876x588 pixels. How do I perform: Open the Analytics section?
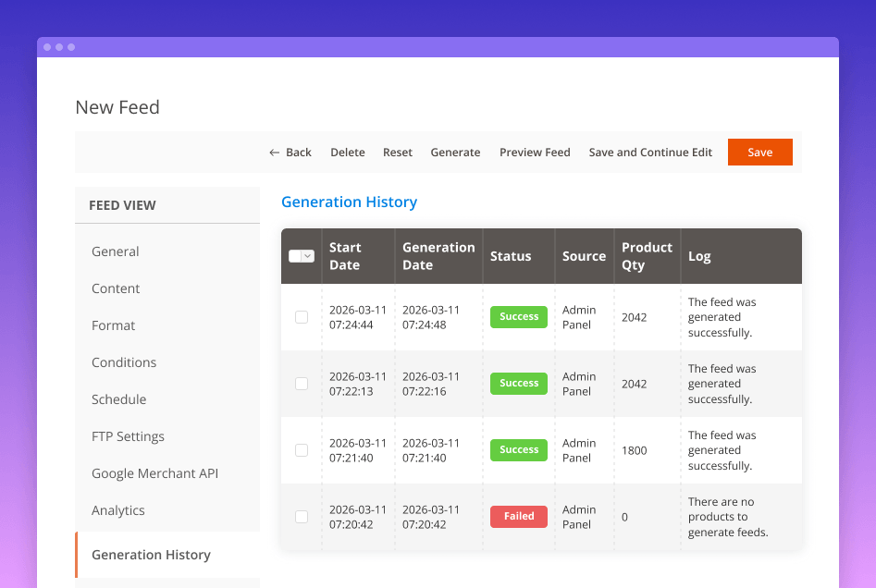(117, 509)
